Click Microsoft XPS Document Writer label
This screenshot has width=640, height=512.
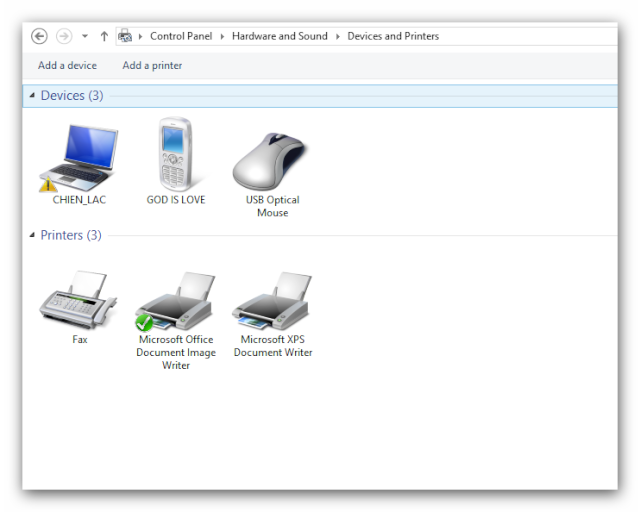[273, 346]
